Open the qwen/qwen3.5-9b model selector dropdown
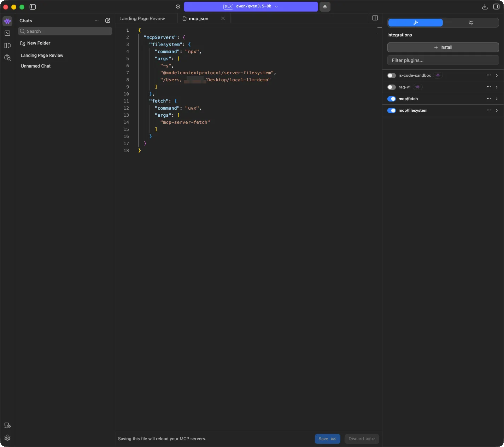 (251, 7)
